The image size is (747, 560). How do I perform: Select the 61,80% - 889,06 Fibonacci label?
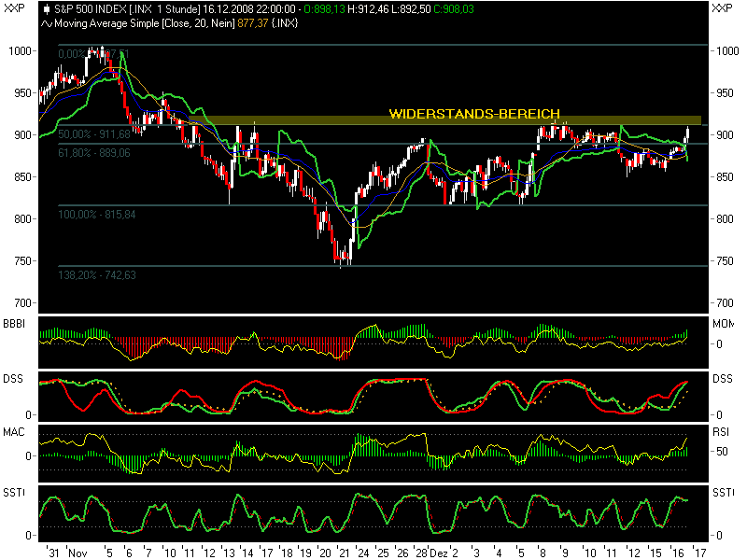click(x=94, y=153)
